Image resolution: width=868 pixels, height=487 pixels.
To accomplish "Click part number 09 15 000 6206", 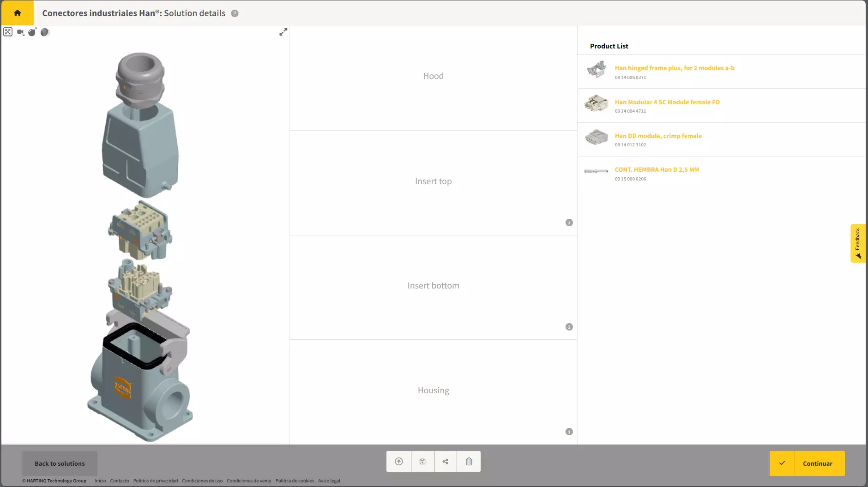I will coord(630,179).
